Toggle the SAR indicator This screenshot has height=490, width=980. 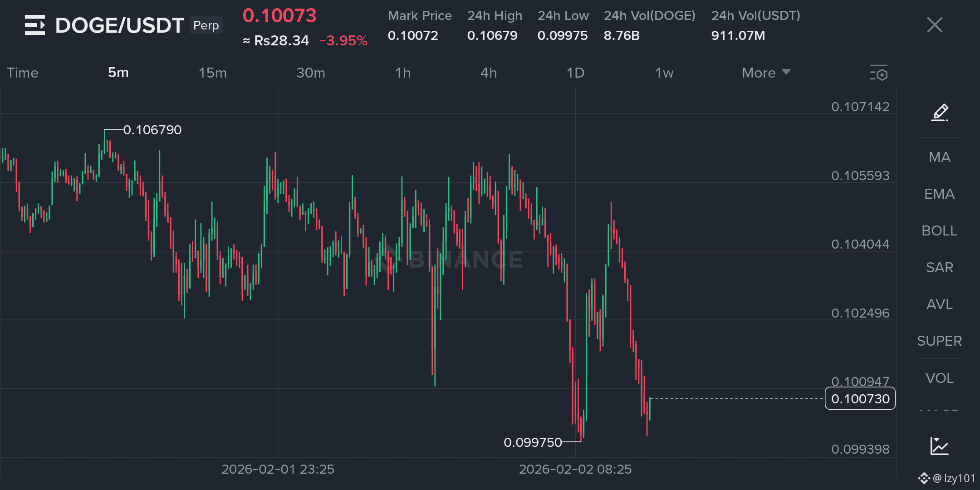coord(940,267)
